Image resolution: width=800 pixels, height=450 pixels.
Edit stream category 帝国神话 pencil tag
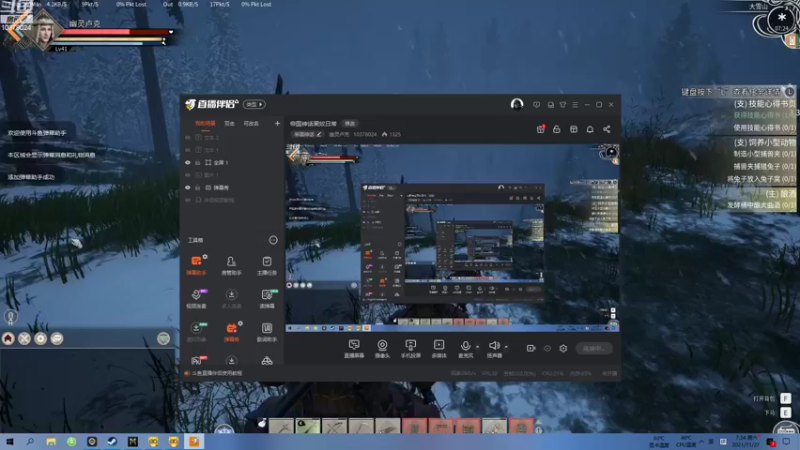[308, 135]
